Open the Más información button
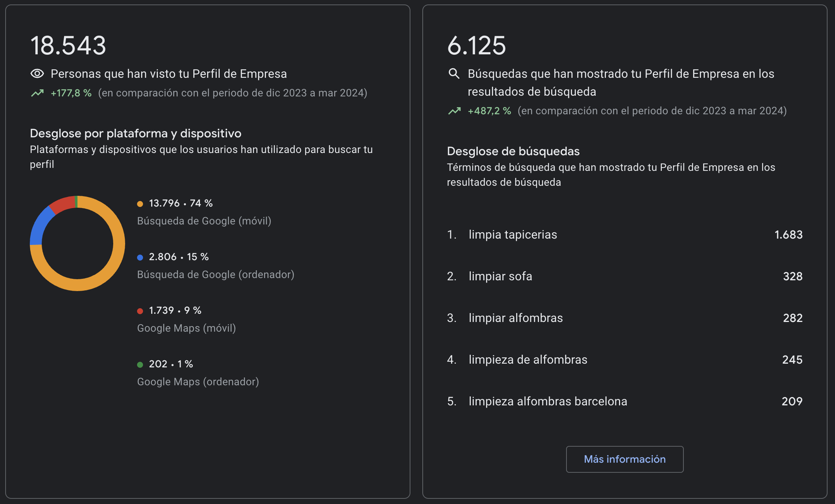 point(625,459)
